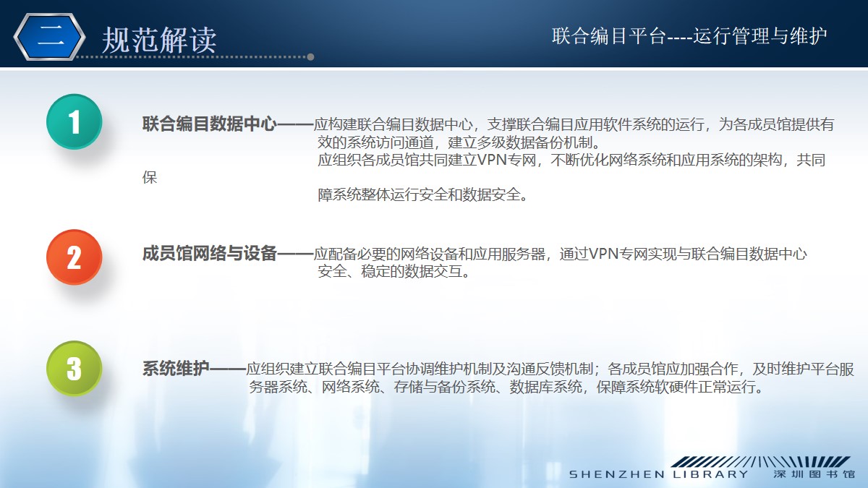868x488 pixels.
Task: Click line starting 应组织建立联合编目平台协调维护机制
Action: click(x=550, y=369)
